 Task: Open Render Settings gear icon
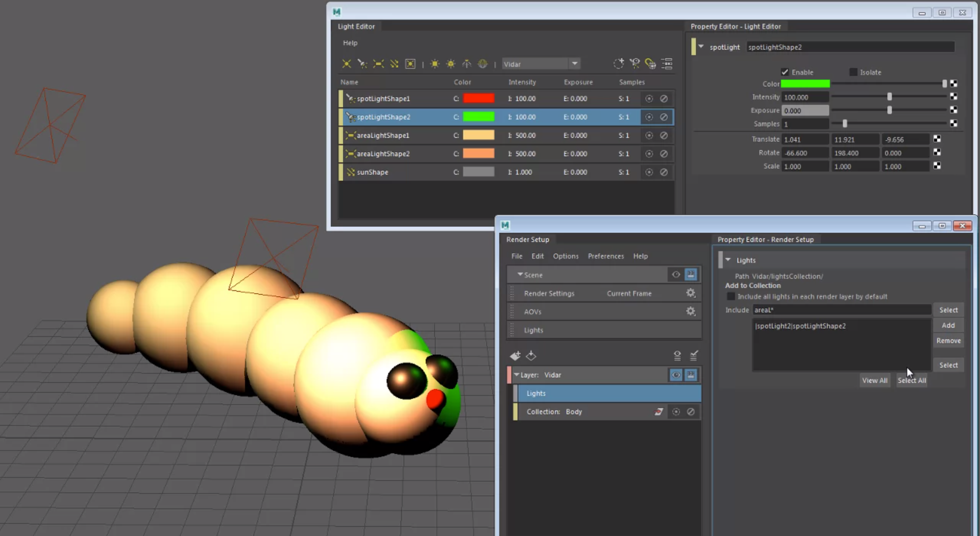(x=691, y=293)
